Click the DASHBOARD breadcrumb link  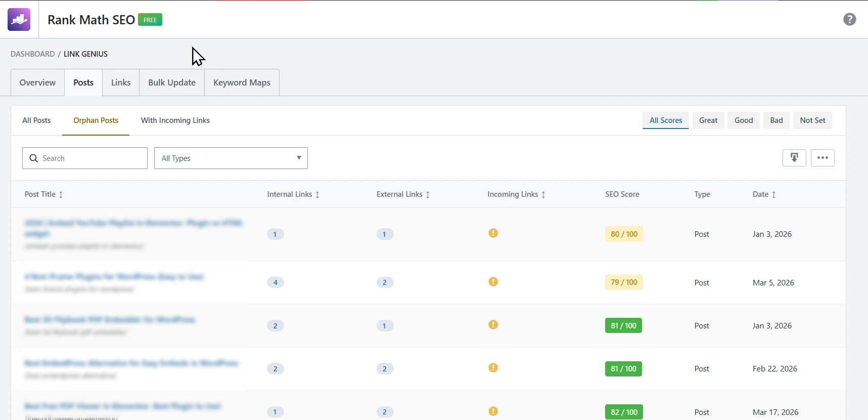click(x=33, y=54)
